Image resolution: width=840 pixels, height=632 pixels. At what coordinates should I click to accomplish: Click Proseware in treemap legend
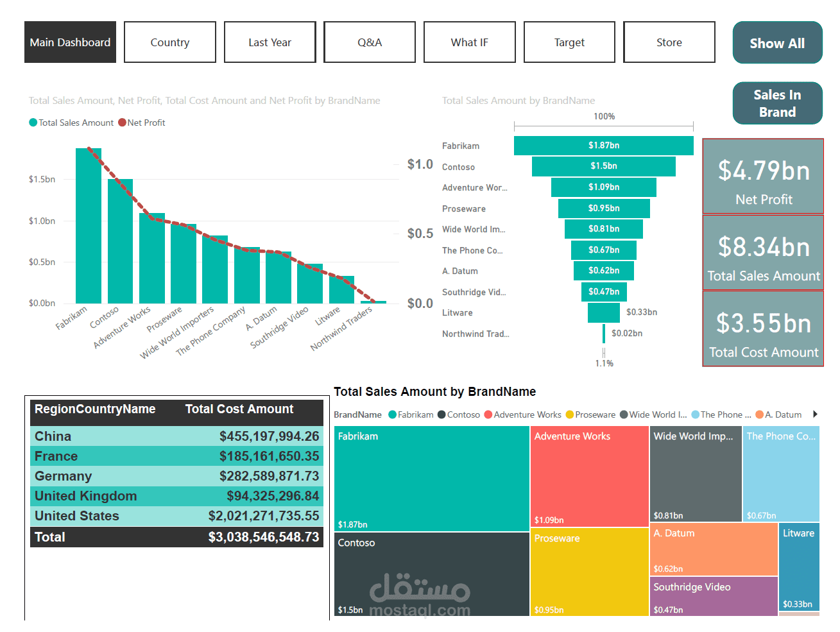pyautogui.click(x=590, y=414)
